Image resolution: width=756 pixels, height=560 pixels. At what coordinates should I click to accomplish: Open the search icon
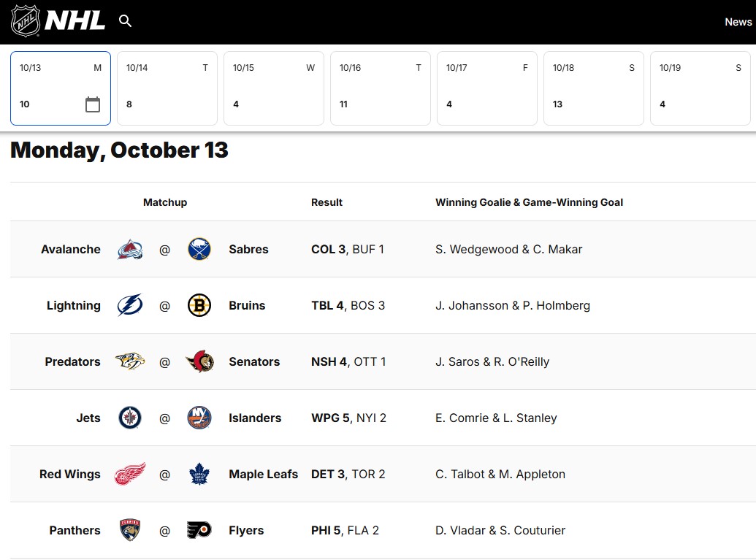125,21
